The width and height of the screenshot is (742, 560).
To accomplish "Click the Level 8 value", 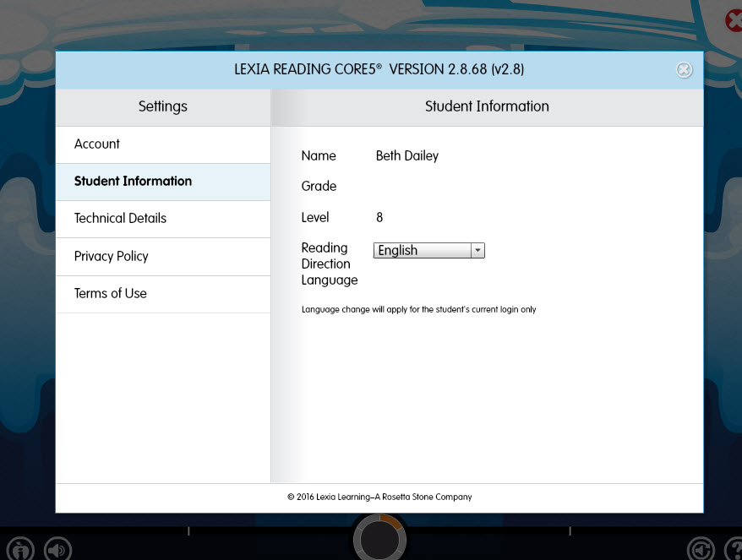I will (x=379, y=217).
